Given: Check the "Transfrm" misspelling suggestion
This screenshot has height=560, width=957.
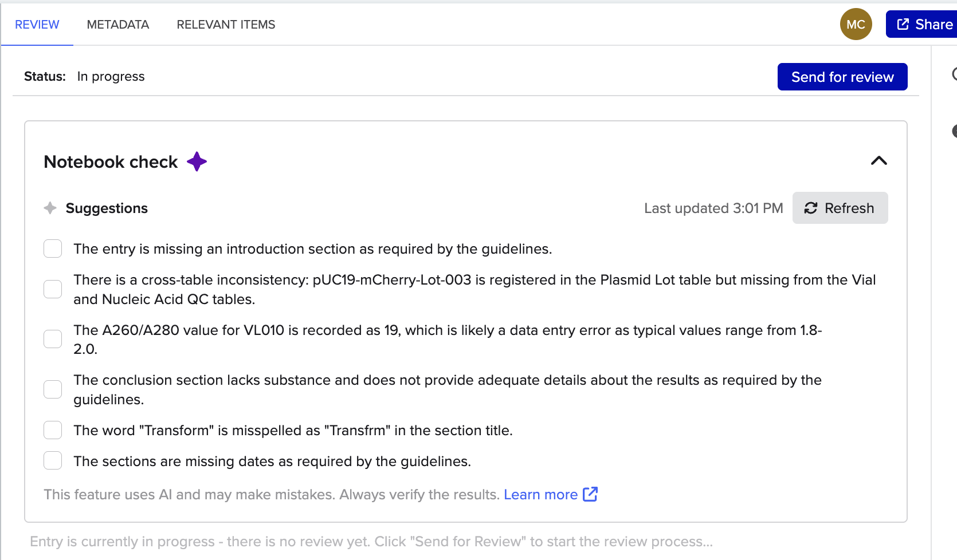Looking at the screenshot, I should [53, 430].
